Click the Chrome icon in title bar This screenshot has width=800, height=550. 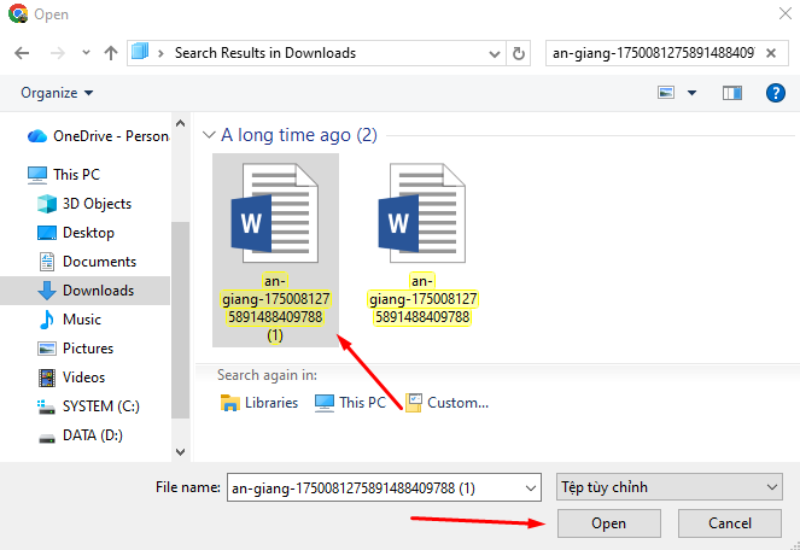18,14
